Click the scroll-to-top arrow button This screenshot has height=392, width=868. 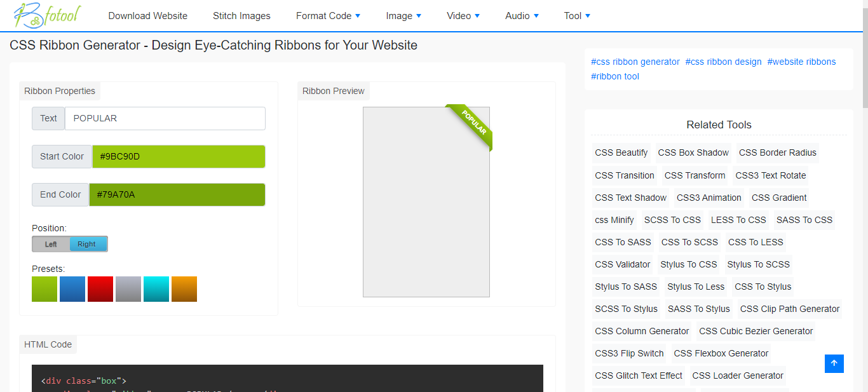coord(834,363)
